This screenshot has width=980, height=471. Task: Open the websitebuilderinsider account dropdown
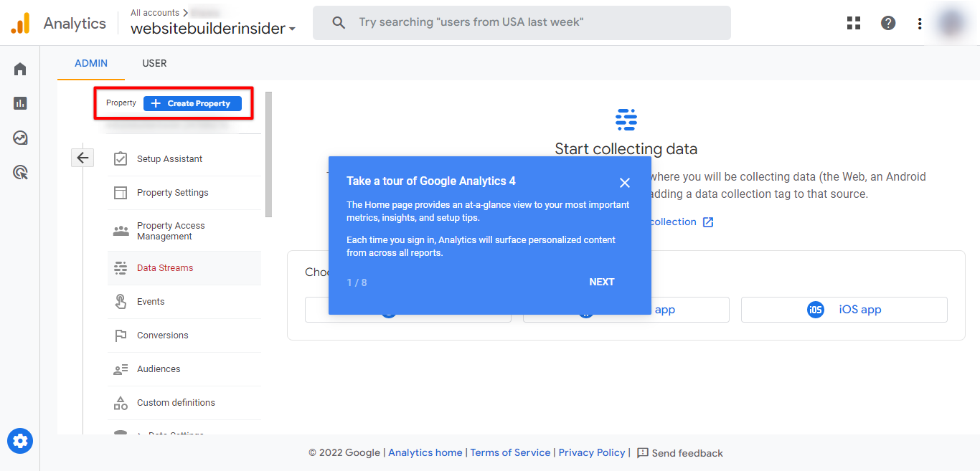tap(213, 29)
